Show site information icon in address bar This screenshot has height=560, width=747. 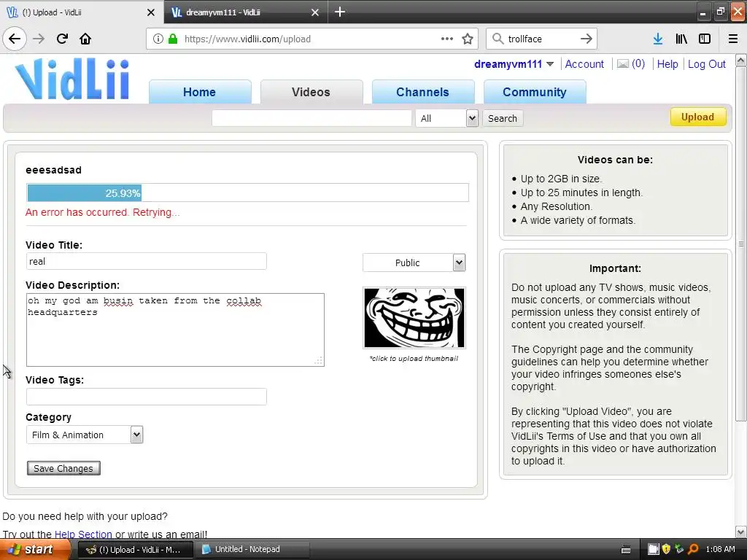(x=158, y=39)
